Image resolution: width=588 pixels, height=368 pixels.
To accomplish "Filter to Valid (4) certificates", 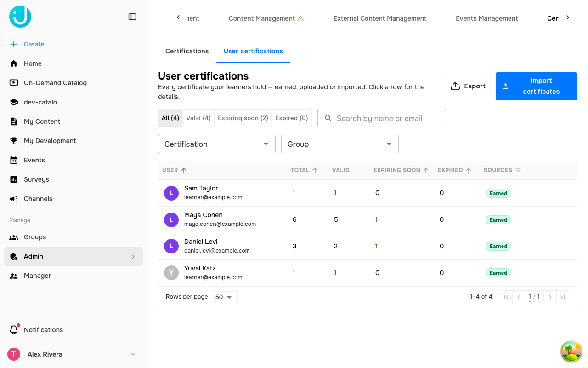I will click(198, 118).
